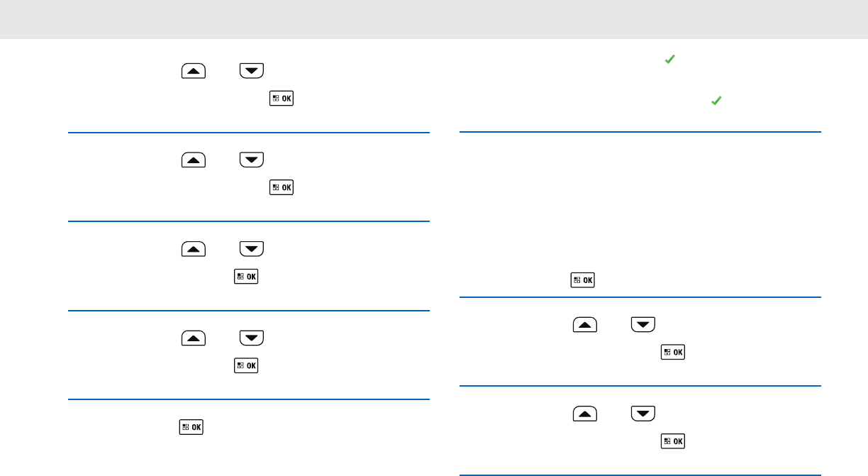The image size is (868, 476).
Task: Click the upper green checkmark in the right column
Action: coord(668,62)
